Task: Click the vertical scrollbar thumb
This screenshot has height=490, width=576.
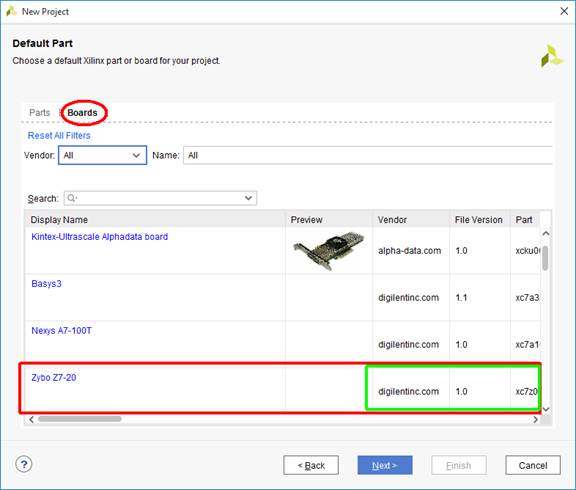Action: (x=546, y=258)
